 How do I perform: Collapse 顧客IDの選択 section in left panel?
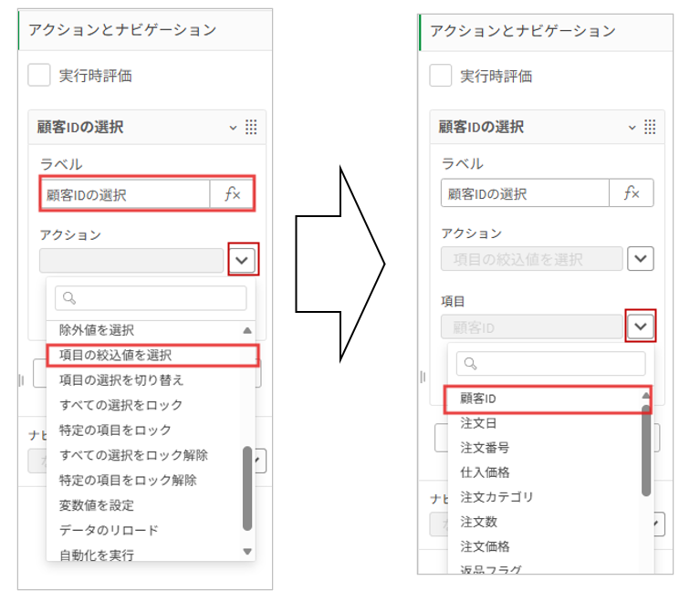point(233,127)
